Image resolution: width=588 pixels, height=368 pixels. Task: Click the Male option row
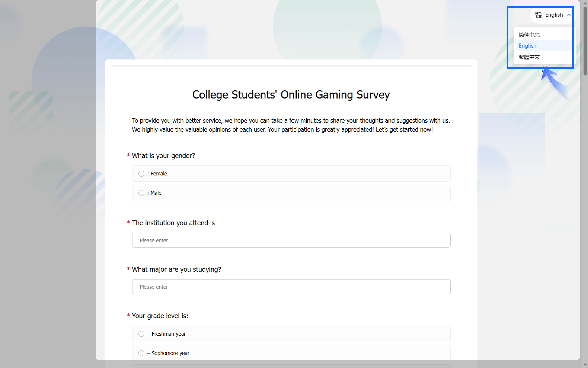click(x=291, y=193)
